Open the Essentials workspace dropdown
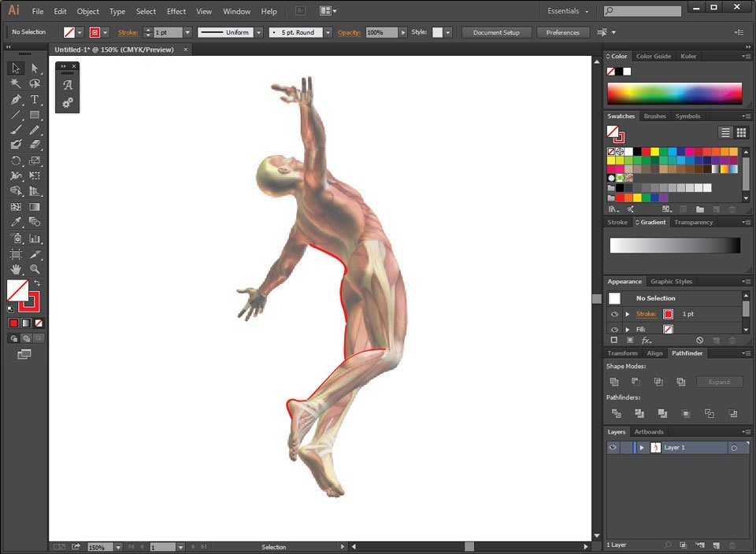 tap(568, 10)
